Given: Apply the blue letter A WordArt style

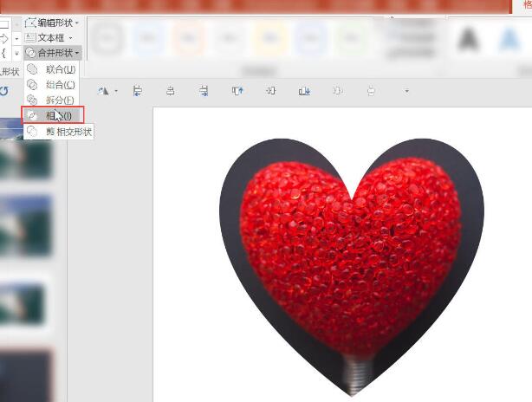Looking at the screenshot, I should click(x=509, y=39).
